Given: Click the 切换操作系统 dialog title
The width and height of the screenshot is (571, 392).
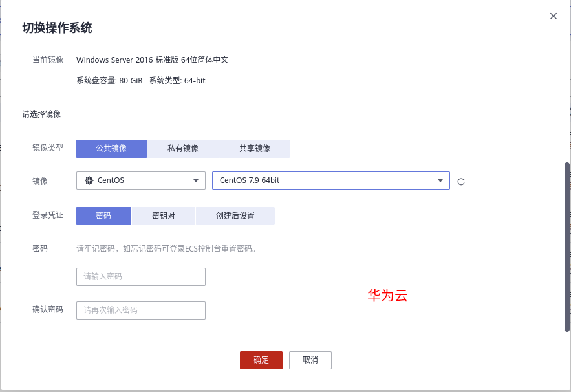Looking at the screenshot, I should 57,28.
